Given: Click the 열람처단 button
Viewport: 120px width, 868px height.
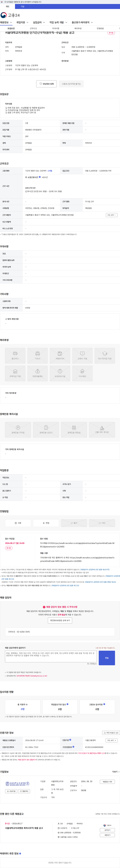Looking at the screenshot, I should (x=24, y=791).
